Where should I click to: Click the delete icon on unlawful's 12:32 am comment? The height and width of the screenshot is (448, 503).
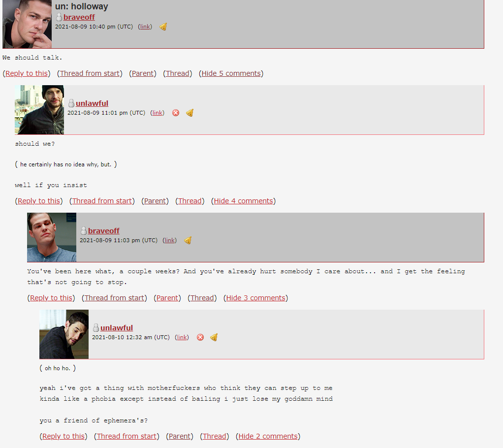click(x=200, y=337)
